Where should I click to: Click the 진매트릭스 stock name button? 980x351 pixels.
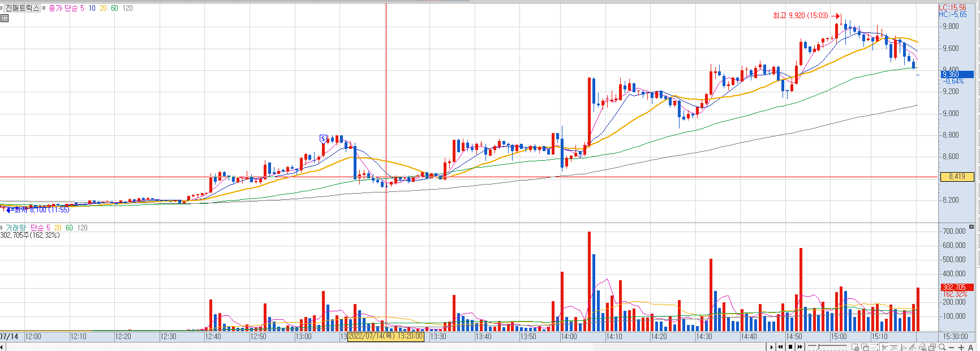pyautogui.click(x=23, y=8)
